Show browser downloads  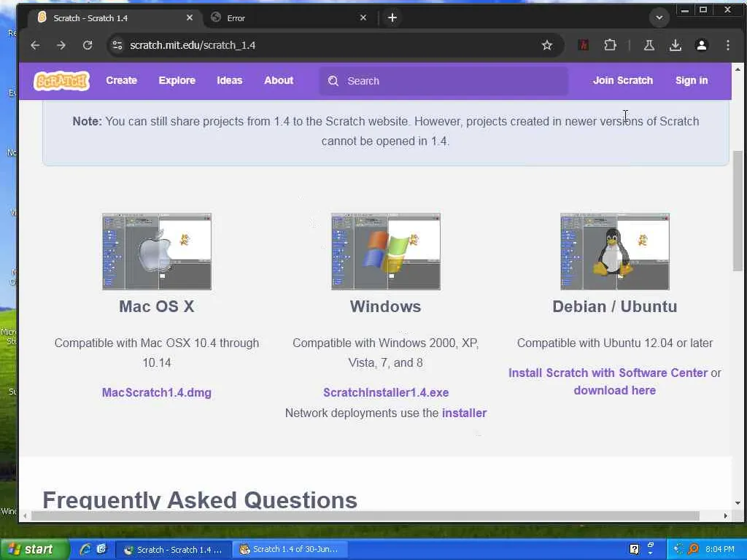(675, 45)
